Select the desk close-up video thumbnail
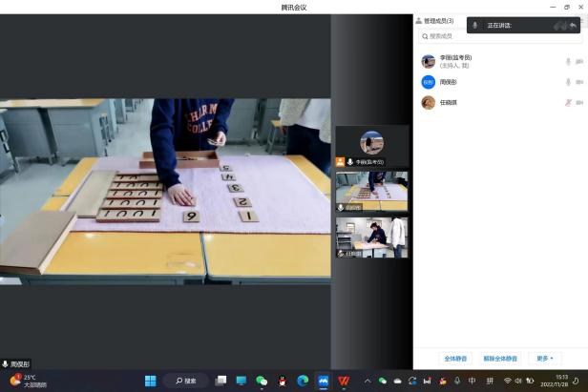The width and height of the screenshot is (588, 392). [371, 192]
